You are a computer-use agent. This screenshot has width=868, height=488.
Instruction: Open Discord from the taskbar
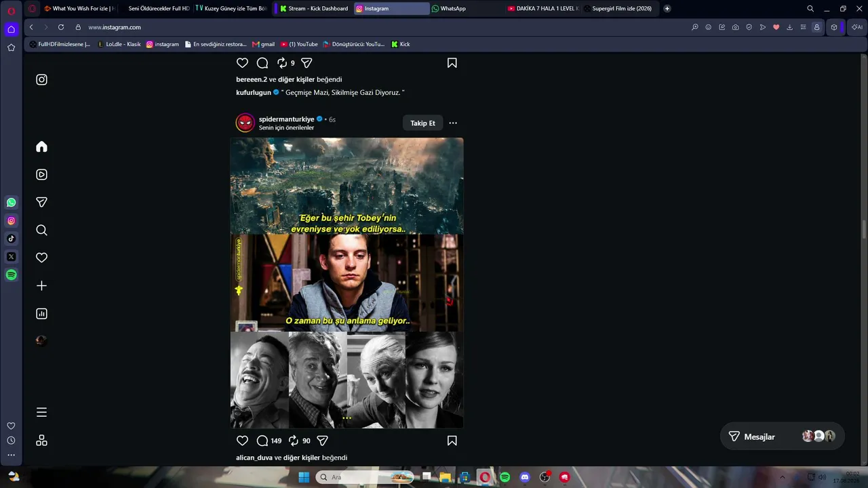tap(524, 477)
